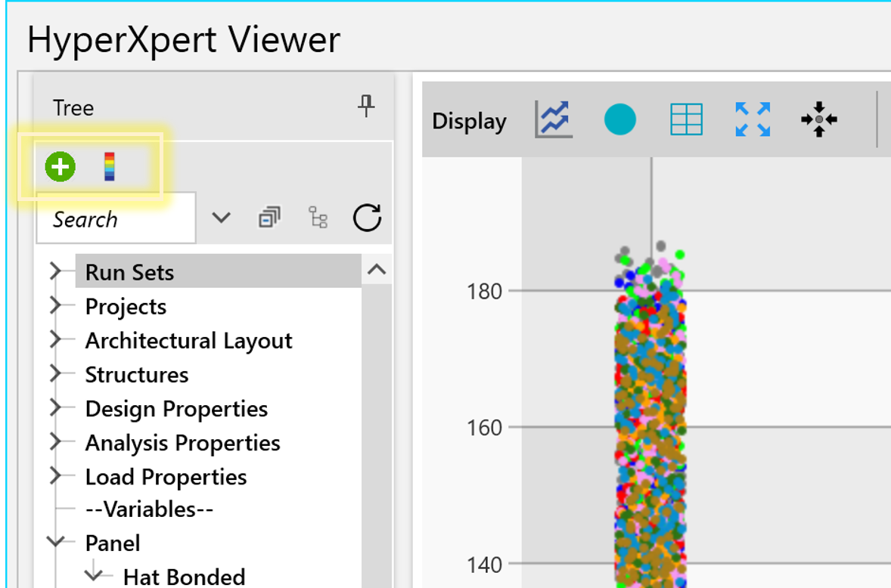Open the rainbow color legend icon

click(x=110, y=167)
